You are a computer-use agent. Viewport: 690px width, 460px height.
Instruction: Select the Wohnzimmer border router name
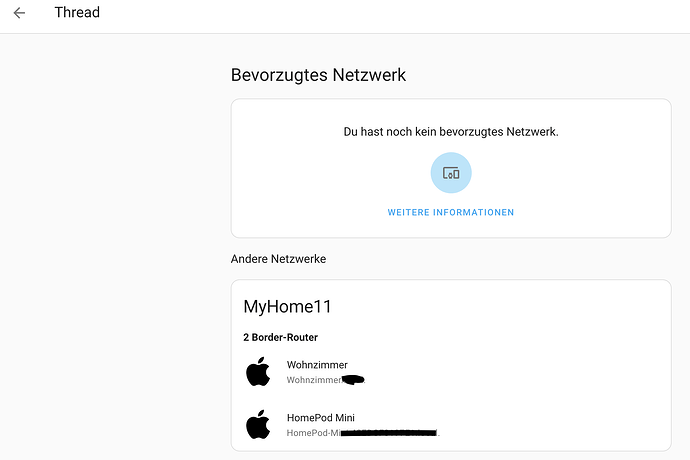tap(317, 365)
